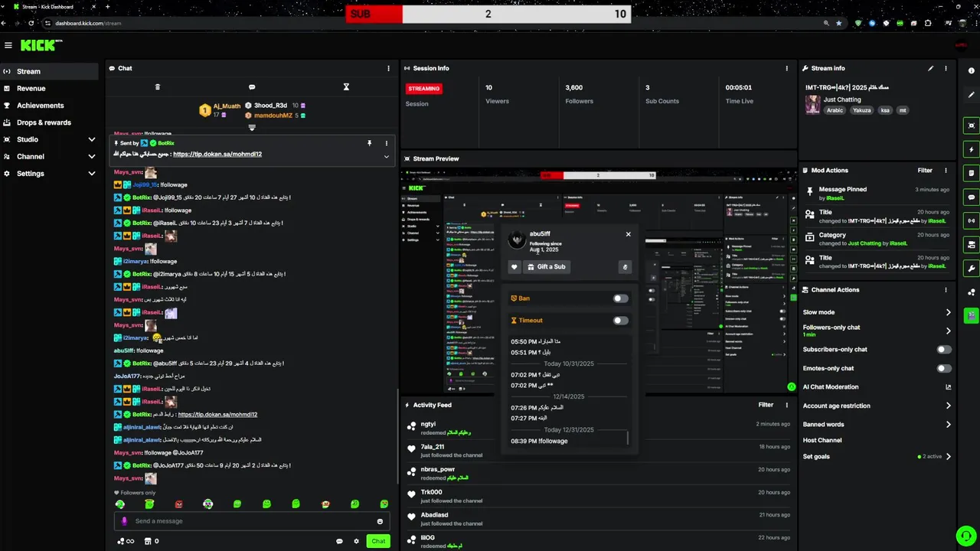Close the abu5iff user card
This screenshot has width=980, height=551.
click(628, 234)
